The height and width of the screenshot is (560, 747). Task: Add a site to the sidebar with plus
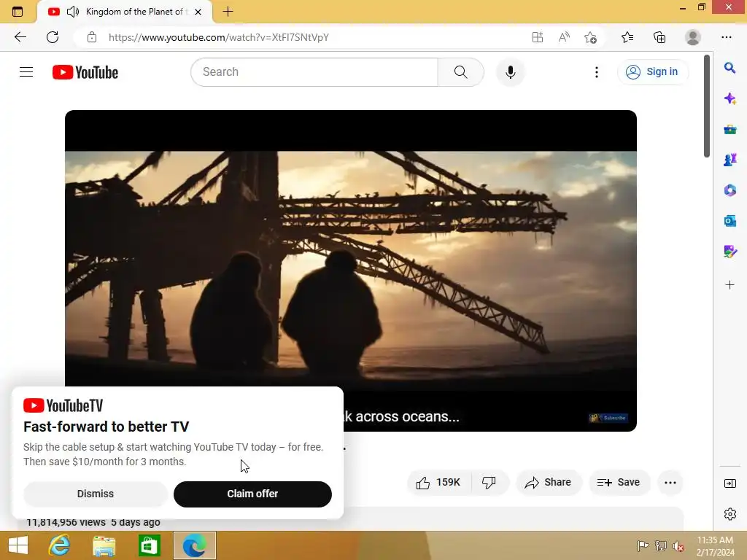pyautogui.click(x=729, y=285)
